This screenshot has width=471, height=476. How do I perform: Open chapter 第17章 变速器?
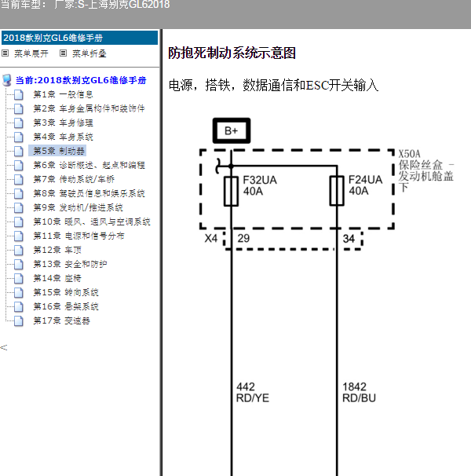[x=61, y=321]
